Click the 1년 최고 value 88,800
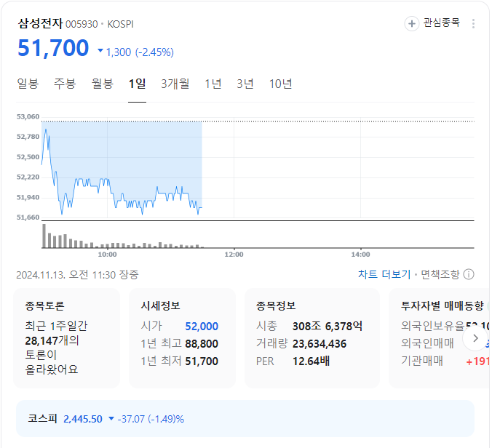The height and width of the screenshot is (448, 492). 202,344
